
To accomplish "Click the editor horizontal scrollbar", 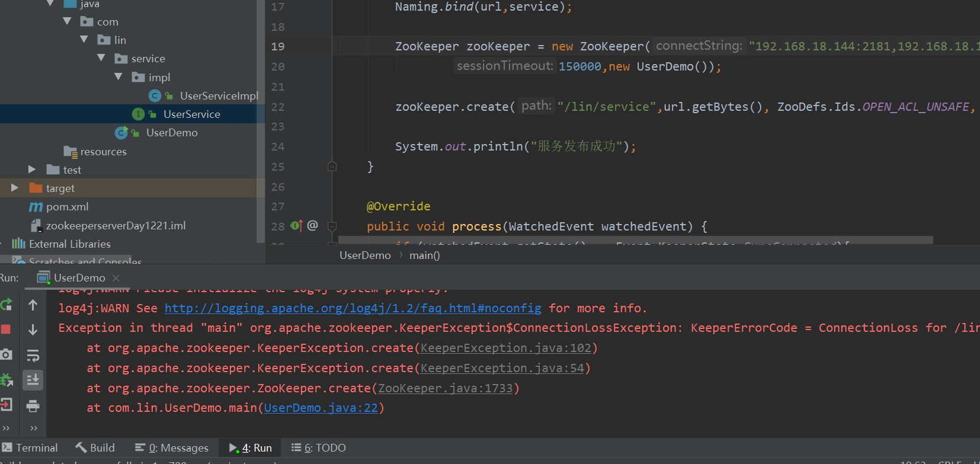I will pos(635,240).
